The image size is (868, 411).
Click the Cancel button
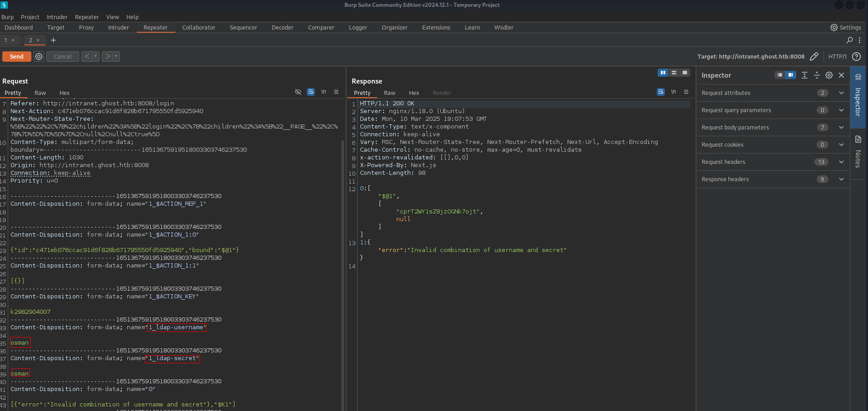pos(63,57)
